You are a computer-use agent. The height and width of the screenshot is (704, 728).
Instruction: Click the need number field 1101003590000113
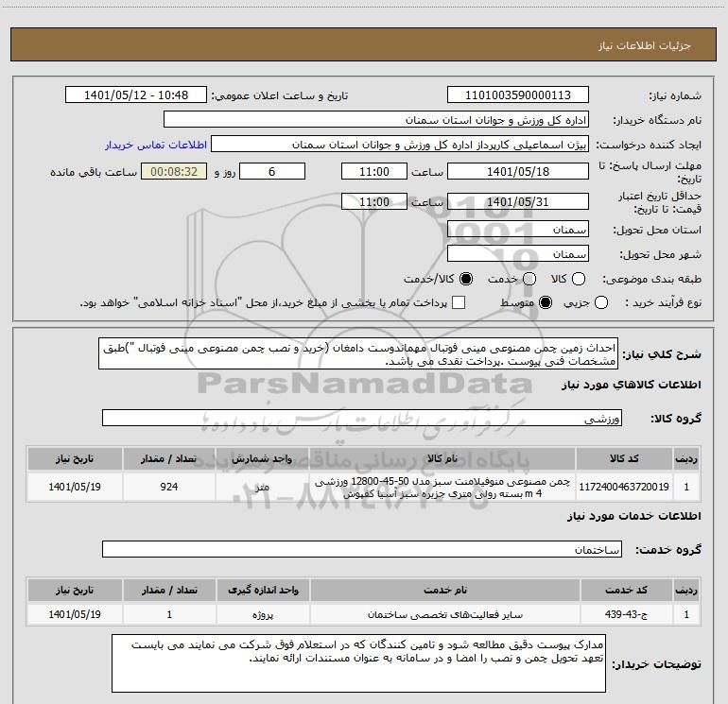[x=518, y=95]
